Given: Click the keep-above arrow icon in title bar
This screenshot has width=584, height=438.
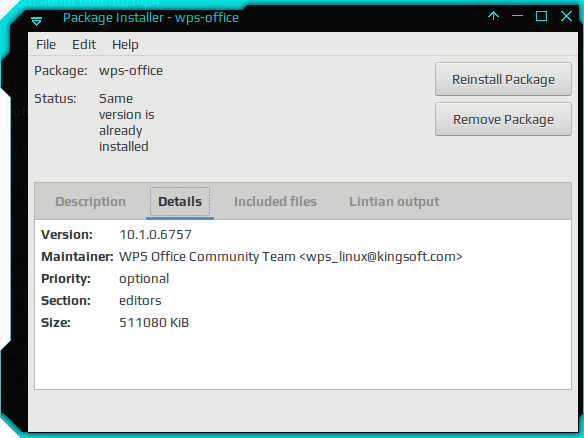Looking at the screenshot, I should (493, 16).
